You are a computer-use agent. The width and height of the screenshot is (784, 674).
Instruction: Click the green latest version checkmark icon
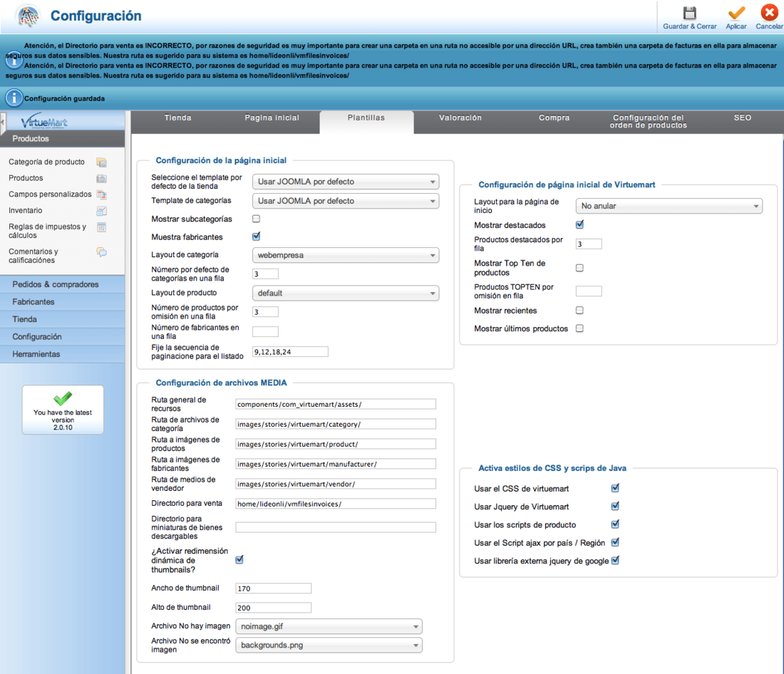pos(63,398)
